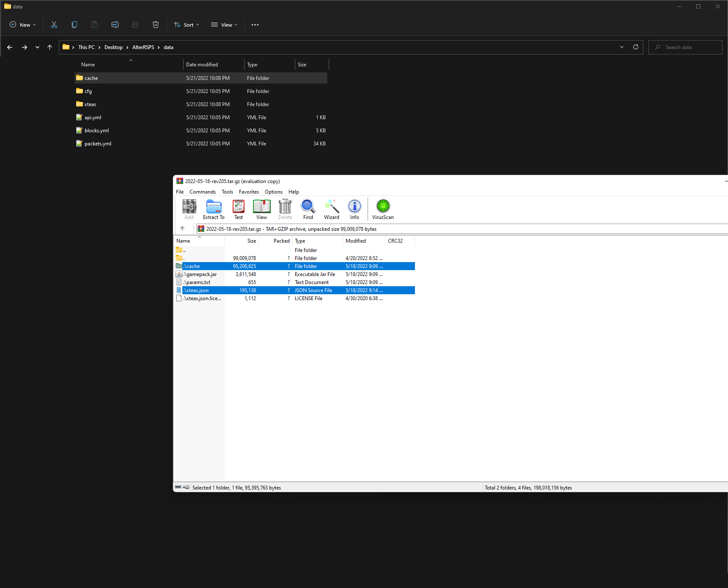Image resolution: width=728 pixels, height=588 pixels.
Task: Sort WinRAR list by Packed column
Action: pyautogui.click(x=275, y=241)
